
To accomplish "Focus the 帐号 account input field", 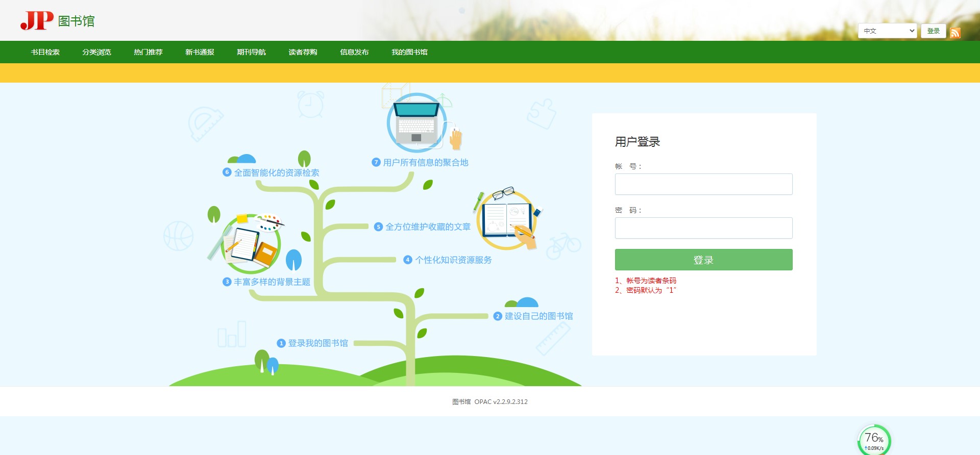I will (x=703, y=184).
